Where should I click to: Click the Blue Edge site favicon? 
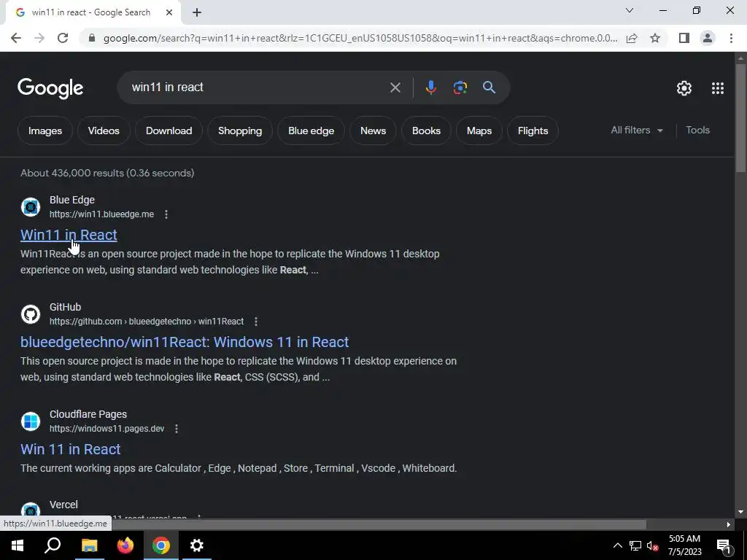31,207
